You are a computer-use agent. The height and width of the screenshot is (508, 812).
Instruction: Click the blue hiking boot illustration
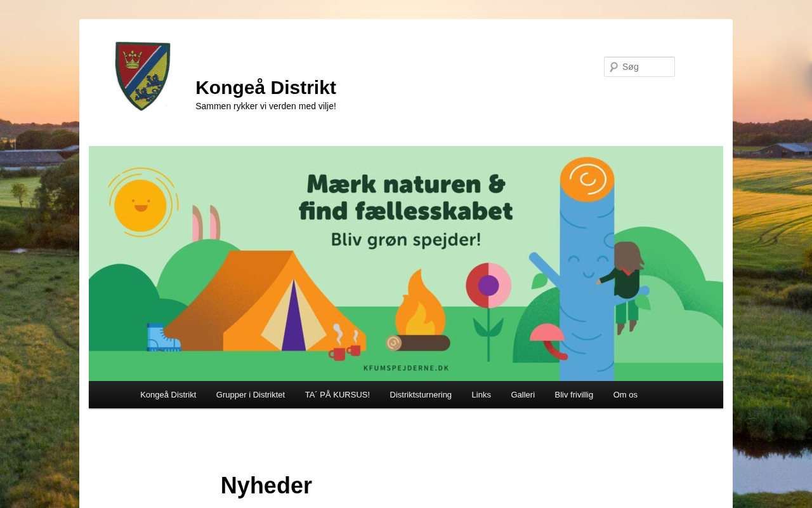163,337
